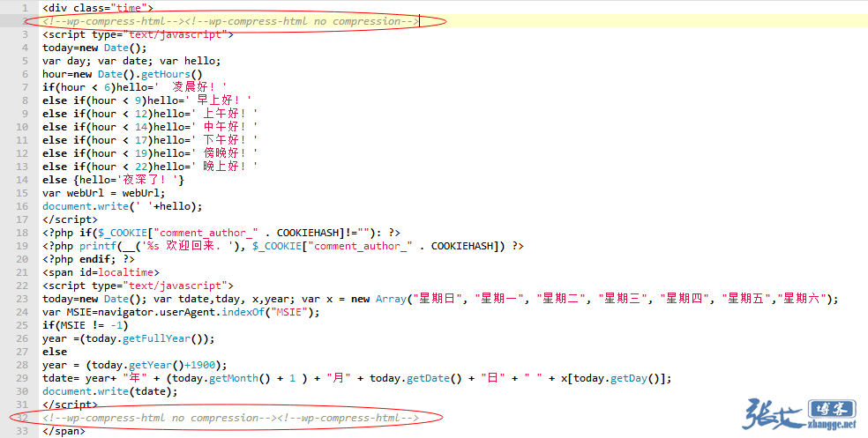Click the "星期日" array string
This screenshot has width=868, height=438.
[437, 299]
